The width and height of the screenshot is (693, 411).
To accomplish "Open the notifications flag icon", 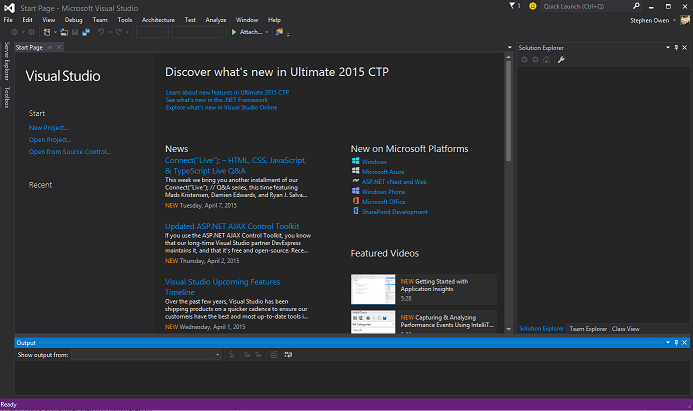I will coord(512,6).
